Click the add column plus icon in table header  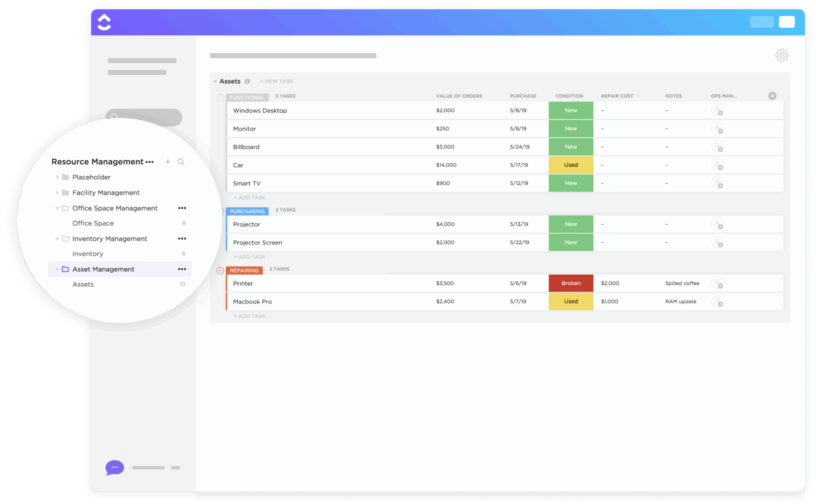772,96
